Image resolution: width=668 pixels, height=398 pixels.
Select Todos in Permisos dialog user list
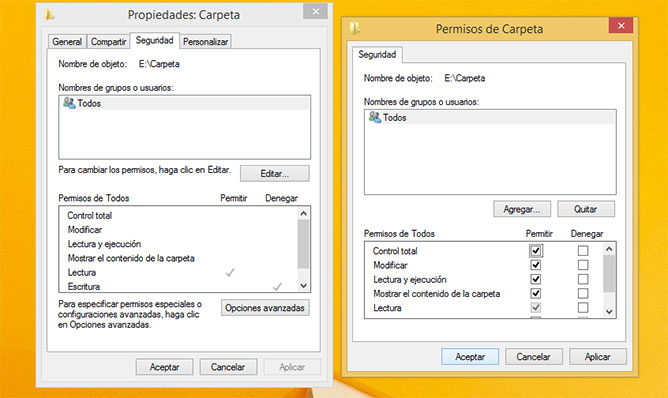490,118
